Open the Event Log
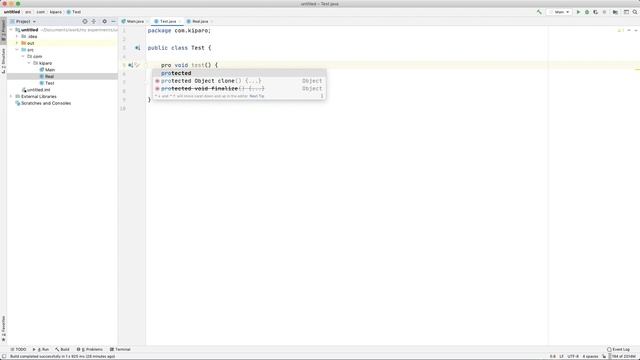This screenshot has width=640, height=360. 618,349
